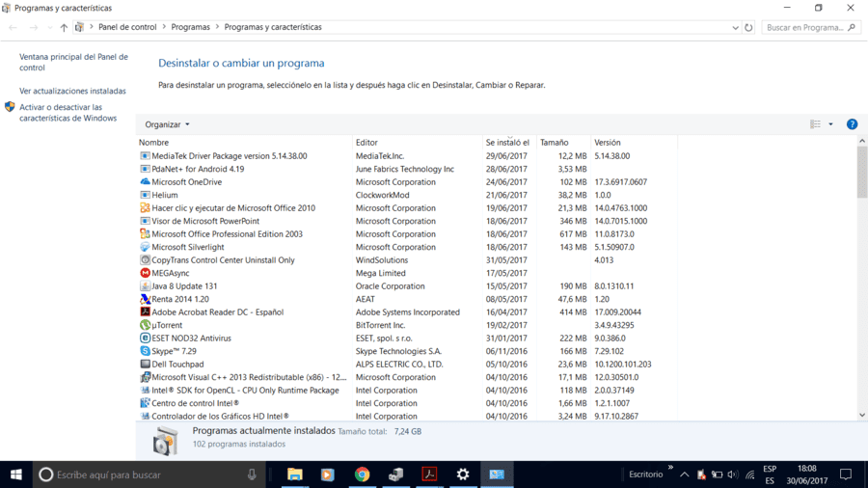Viewport: 868px width, 488px height.
Task: Click the Visor de Microsoft PowerPoint icon
Action: 145,221
